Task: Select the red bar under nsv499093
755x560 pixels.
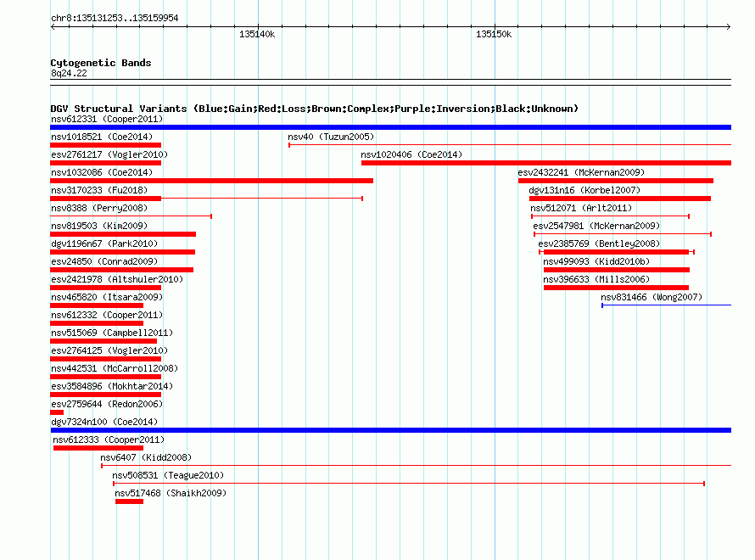Action: coord(617,270)
